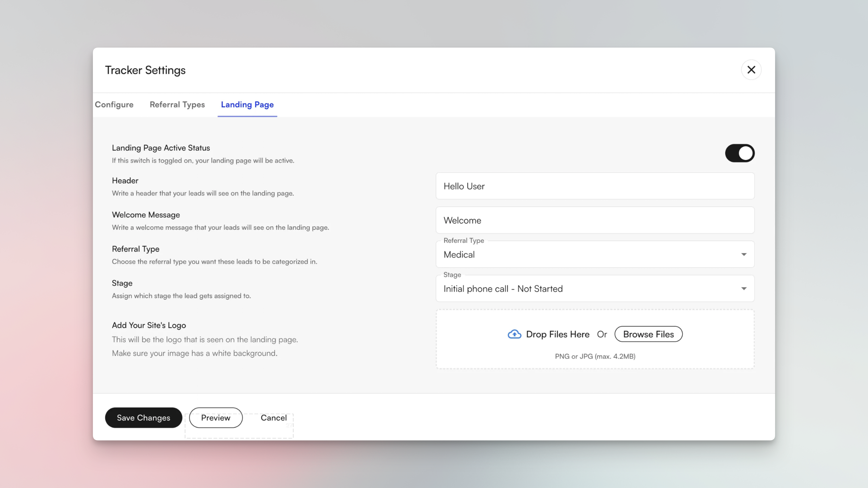The height and width of the screenshot is (488, 868).
Task: Close the Tracker Settings dialog
Action: [751, 70]
